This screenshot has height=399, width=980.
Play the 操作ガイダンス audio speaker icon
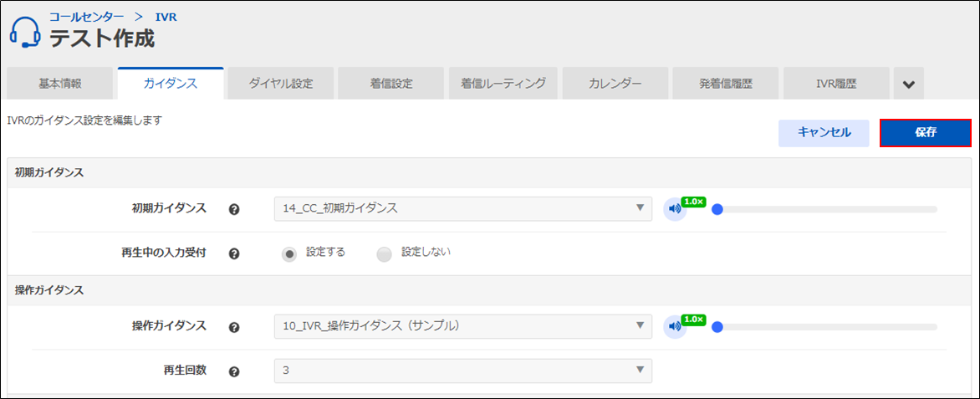click(674, 326)
